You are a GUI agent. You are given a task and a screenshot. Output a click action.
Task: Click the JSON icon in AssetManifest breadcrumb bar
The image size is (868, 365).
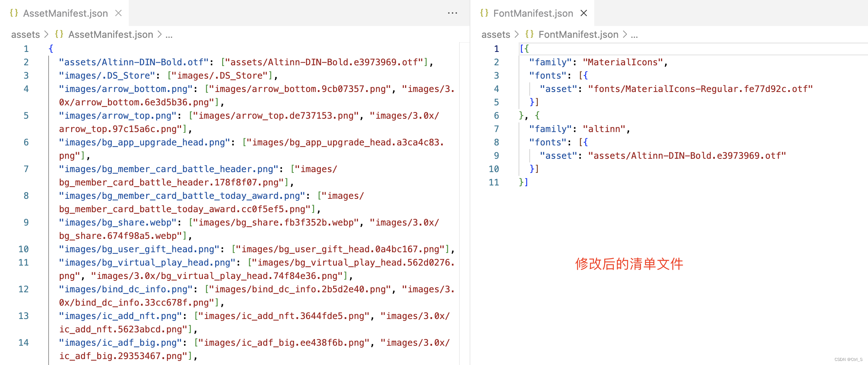pyautogui.click(x=59, y=34)
